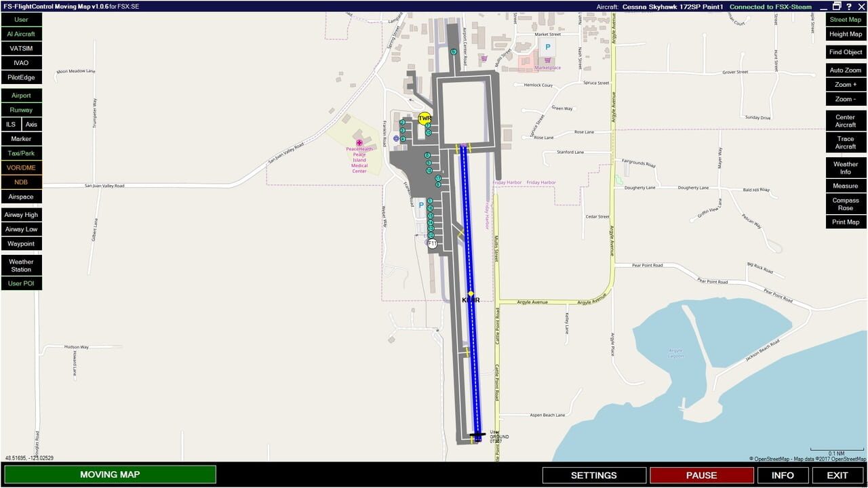Toggle Auto Zoom mode
The image size is (868, 488).
point(845,70)
